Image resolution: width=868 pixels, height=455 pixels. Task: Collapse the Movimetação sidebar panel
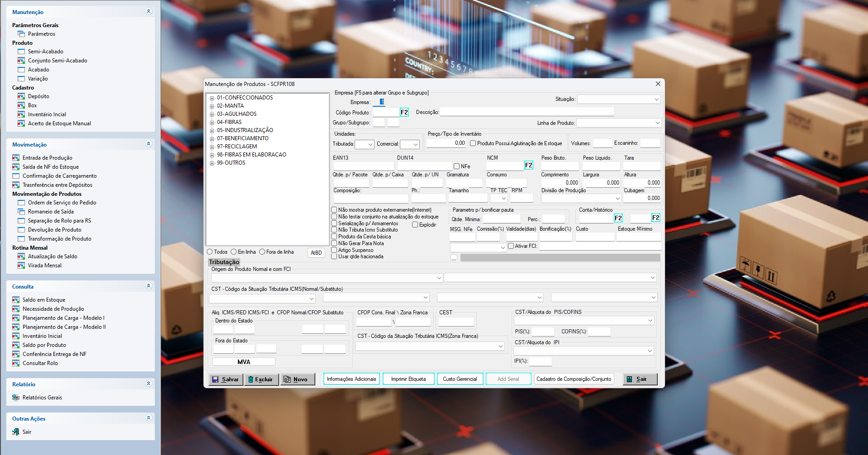(148, 144)
